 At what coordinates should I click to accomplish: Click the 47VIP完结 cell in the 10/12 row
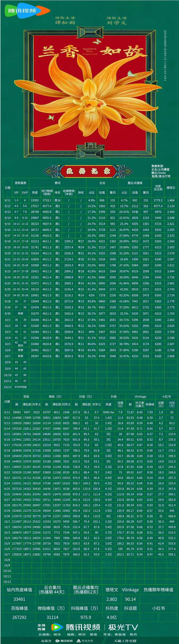21,387
